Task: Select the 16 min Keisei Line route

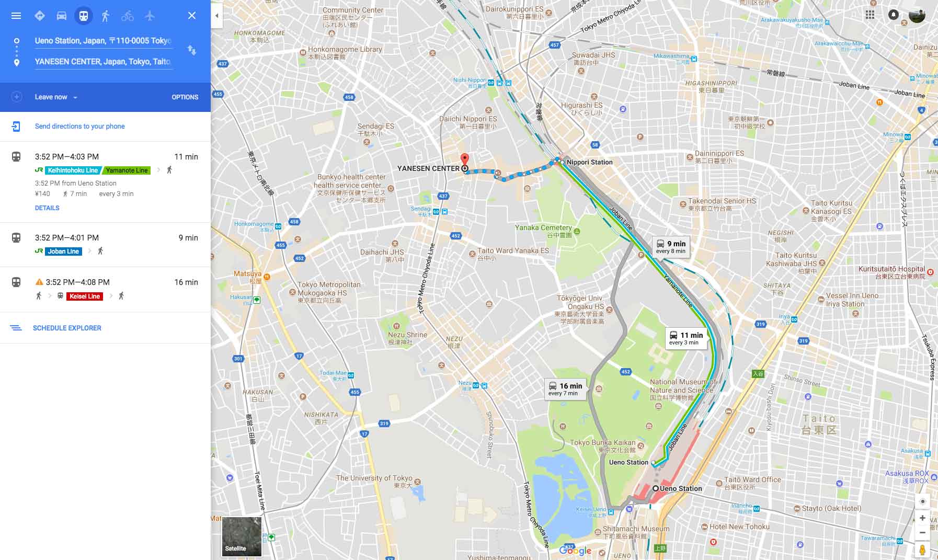Action: (x=105, y=290)
